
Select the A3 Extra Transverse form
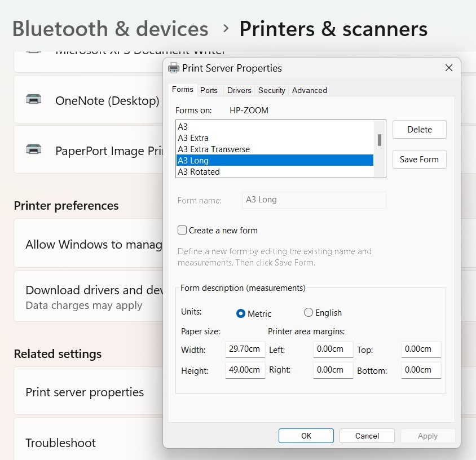tap(226, 149)
